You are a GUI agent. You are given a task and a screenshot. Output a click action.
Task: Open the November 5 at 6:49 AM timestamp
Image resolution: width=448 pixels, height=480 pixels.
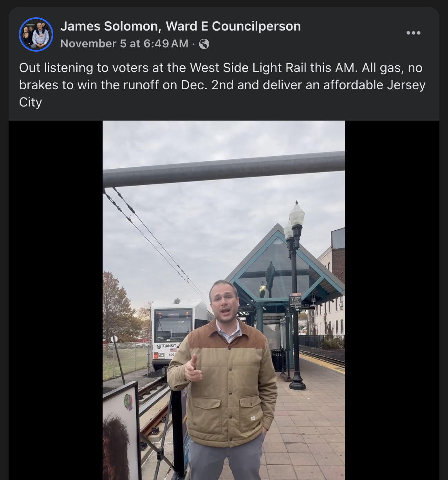click(x=125, y=43)
